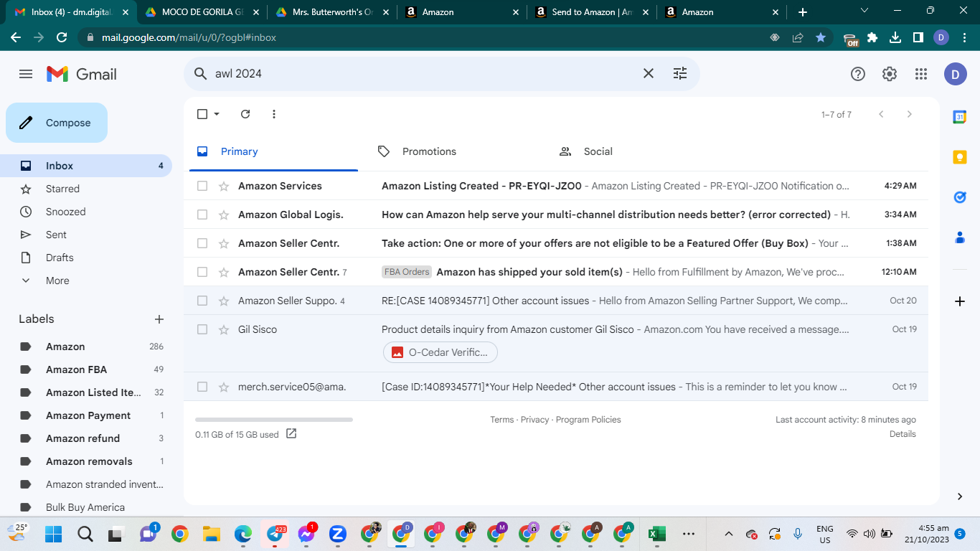
Task: Open storage management external link icon
Action: coord(291,434)
